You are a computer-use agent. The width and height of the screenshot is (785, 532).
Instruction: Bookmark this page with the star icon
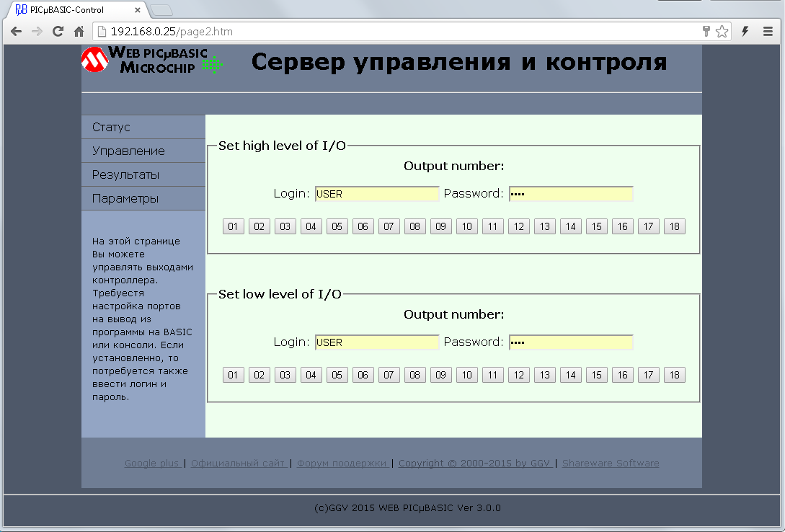722,32
